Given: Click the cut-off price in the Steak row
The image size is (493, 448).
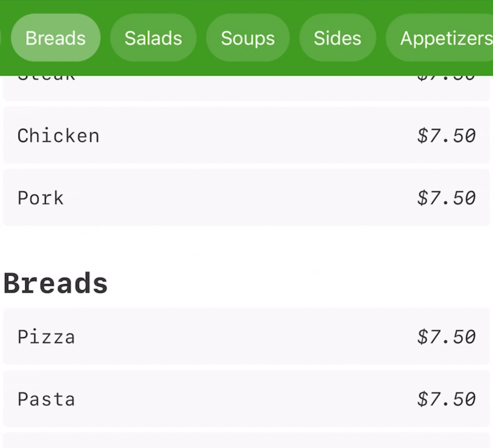Looking at the screenshot, I should pyautogui.click(x=446, y=78).
